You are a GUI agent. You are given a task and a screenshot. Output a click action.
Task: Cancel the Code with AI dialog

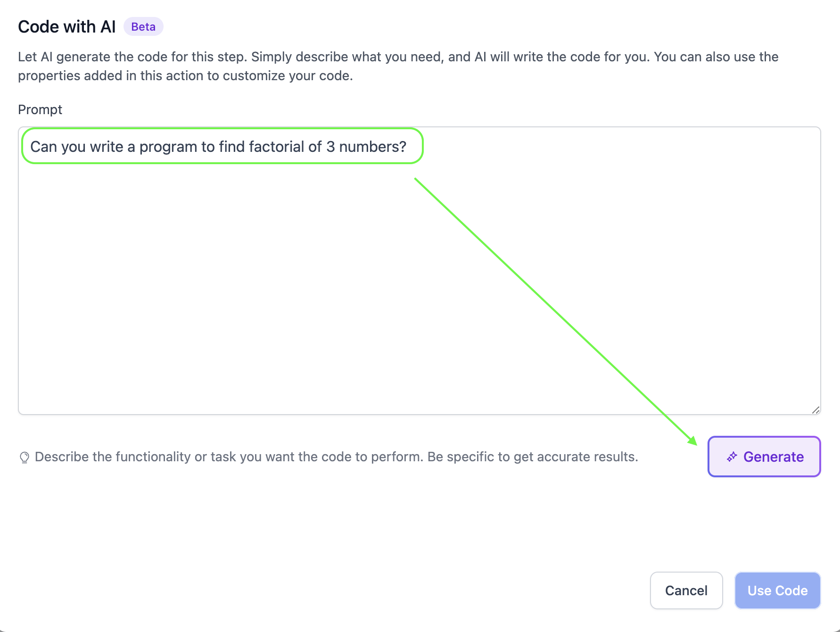[x=686, y=590]
